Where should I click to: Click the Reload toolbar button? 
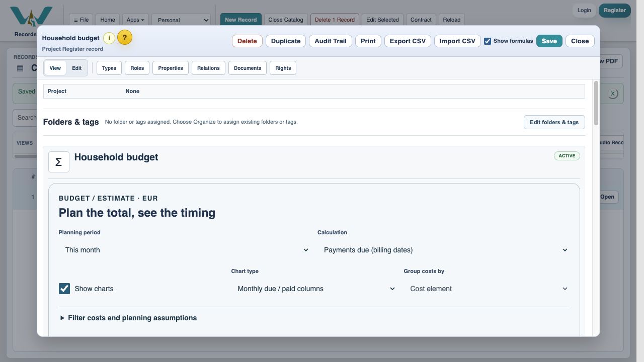452,20
